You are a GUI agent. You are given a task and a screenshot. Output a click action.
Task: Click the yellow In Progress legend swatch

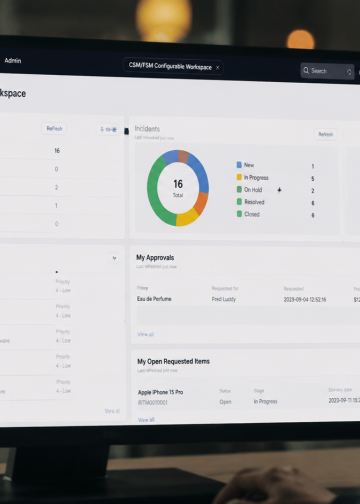pos(239,177)
